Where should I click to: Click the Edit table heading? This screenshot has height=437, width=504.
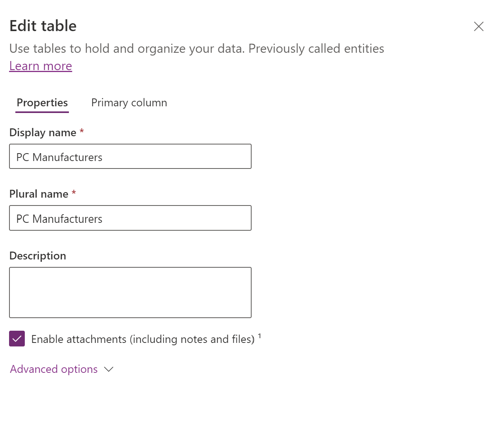[x=43, y=26]
